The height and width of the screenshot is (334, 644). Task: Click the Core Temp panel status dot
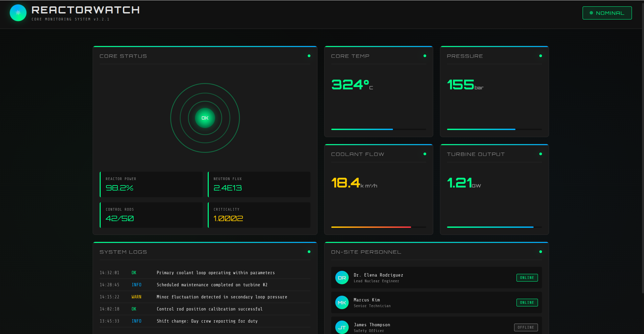click(425, 56)
